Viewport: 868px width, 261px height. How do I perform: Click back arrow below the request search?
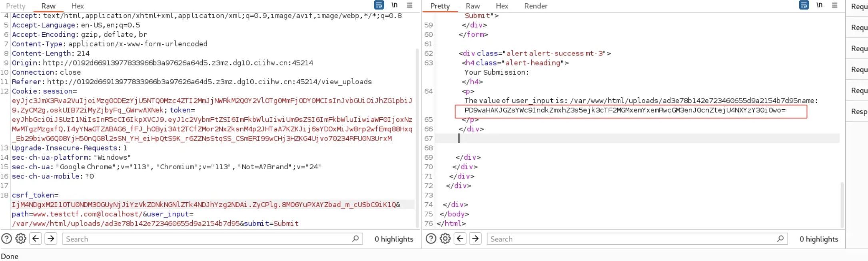(x=36, y=239)
